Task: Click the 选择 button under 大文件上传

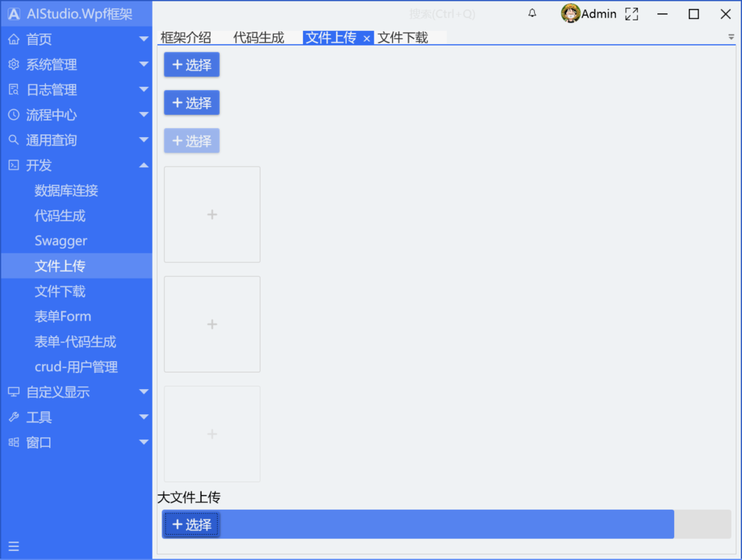Action: point(192,524)
